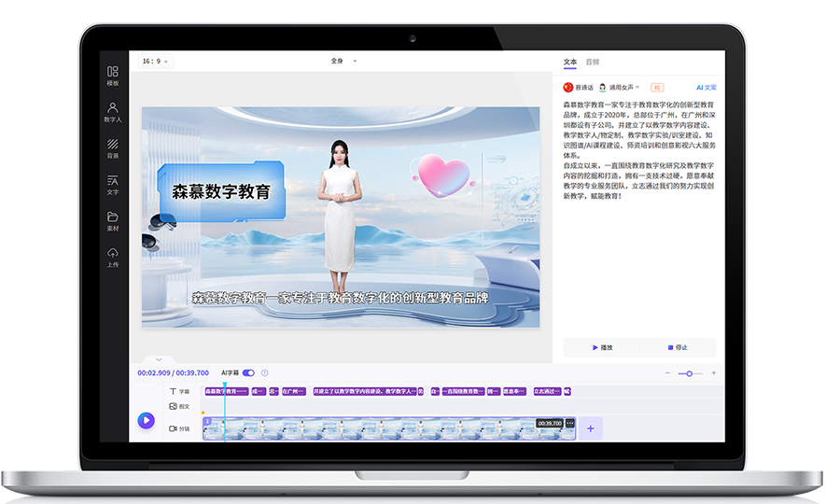The image size is (826, 504).
Task: Add a new scene with plus button
Action: 590,427
